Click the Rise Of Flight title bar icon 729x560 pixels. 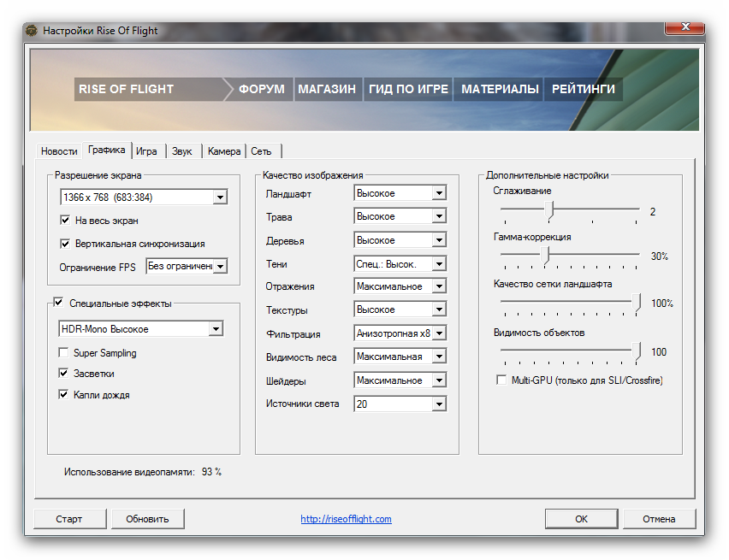click(32, 31)
